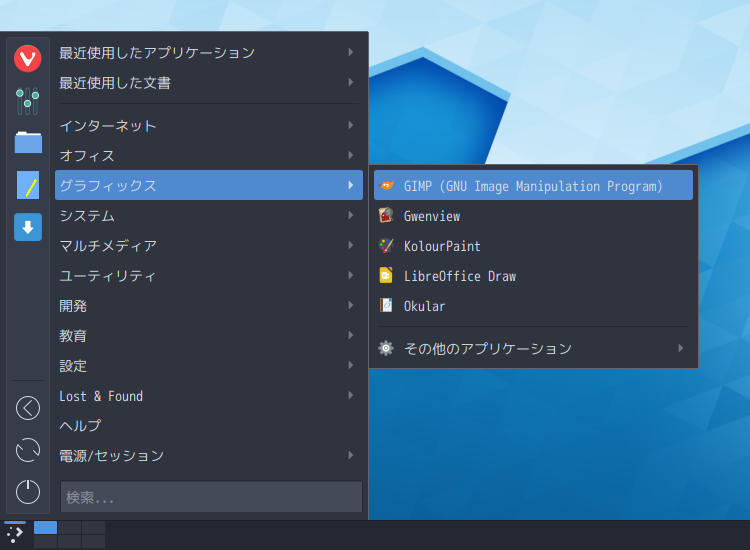Click arrow next to 最近使用したアプリケーション
The width and height of the screenshot is (750, 550).
351,52
